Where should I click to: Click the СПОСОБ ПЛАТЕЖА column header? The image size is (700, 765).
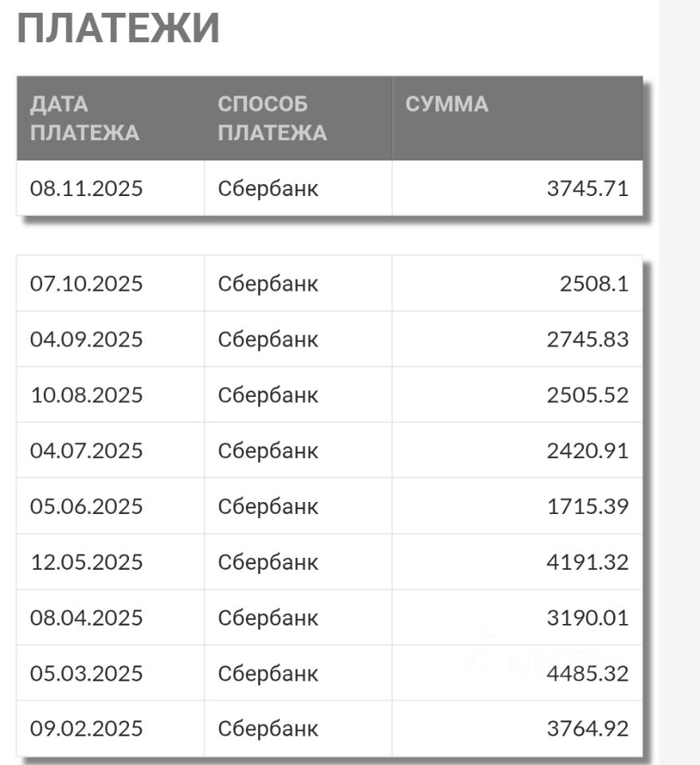click(x=272, y=118)
